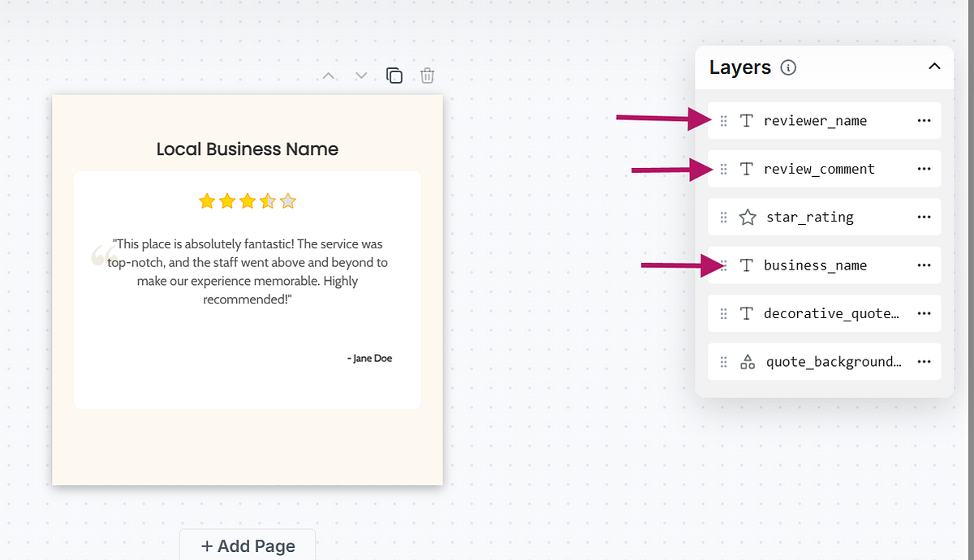Open the business_name layer options menu
The height and width of the screenshot is (560, 974).
coord(924,265)
